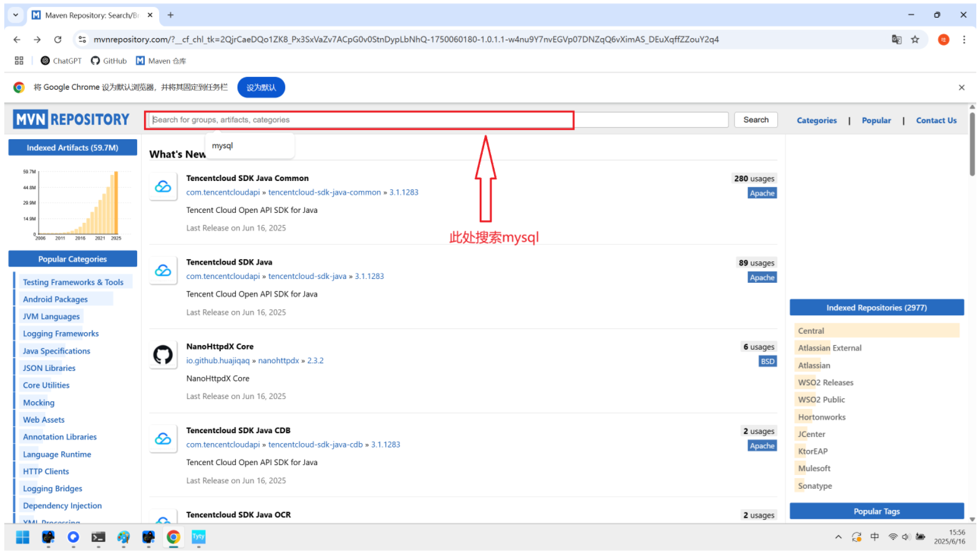Image resolution: width=980 pixels, height=558 pixels.
Task: Open tencentcloud-sdk-java-common artifact link
Action: click(324, 192)
